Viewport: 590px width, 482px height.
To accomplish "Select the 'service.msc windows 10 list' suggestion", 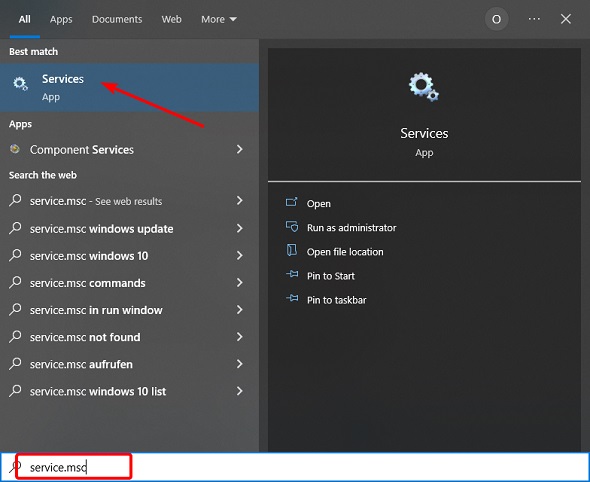I will pyautogui.click(x=129, y=391).
